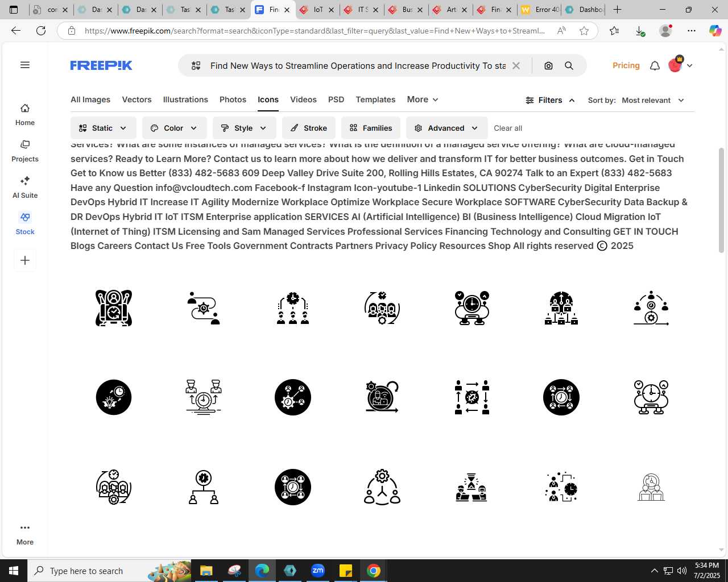Switch to the Dashbo browser tab
This screenshot has width=728, height=582.
[x=584, y=10]
